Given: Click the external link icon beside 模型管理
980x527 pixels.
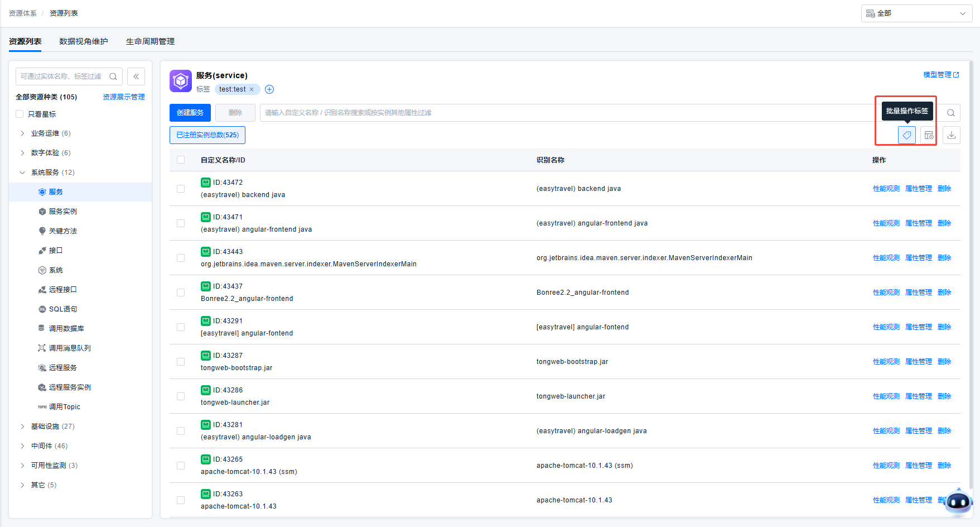Looking at the screenshot, I should [x=956, y=75].
